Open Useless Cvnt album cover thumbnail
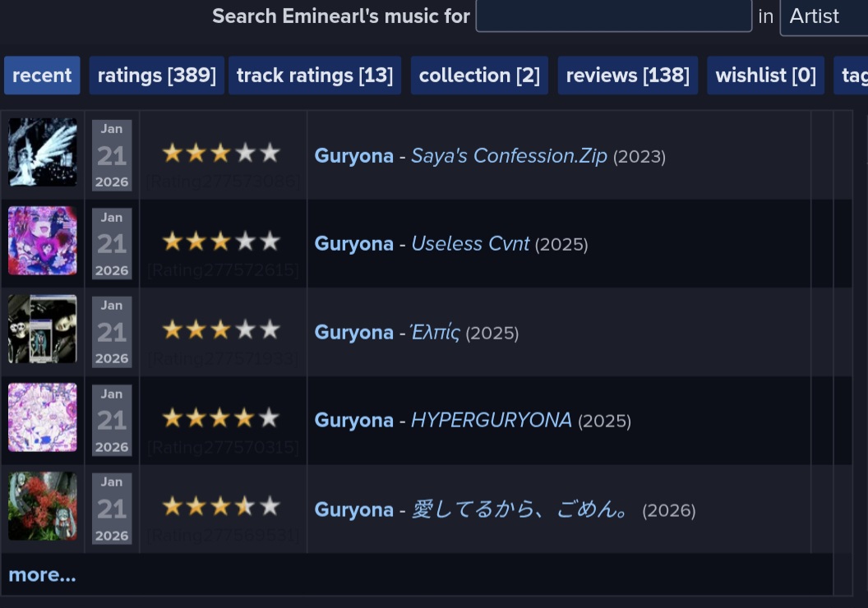Viewport: 868px width, 608px height. pyautogui.click(x=43, y=241)
